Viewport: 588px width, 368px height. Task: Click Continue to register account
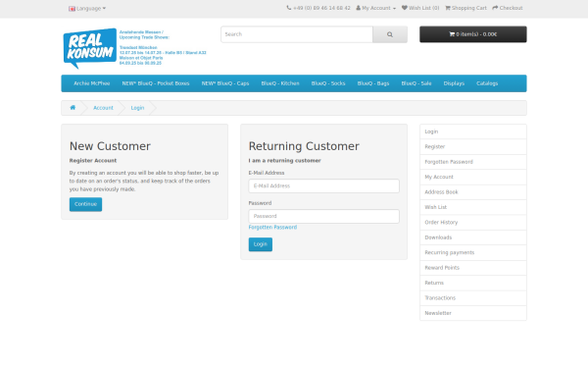85,204
